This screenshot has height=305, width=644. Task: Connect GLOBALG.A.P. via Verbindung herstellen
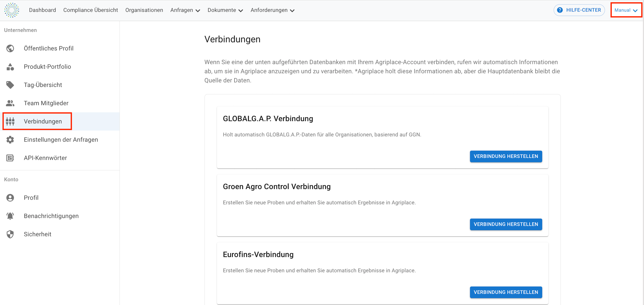(506, 156)
